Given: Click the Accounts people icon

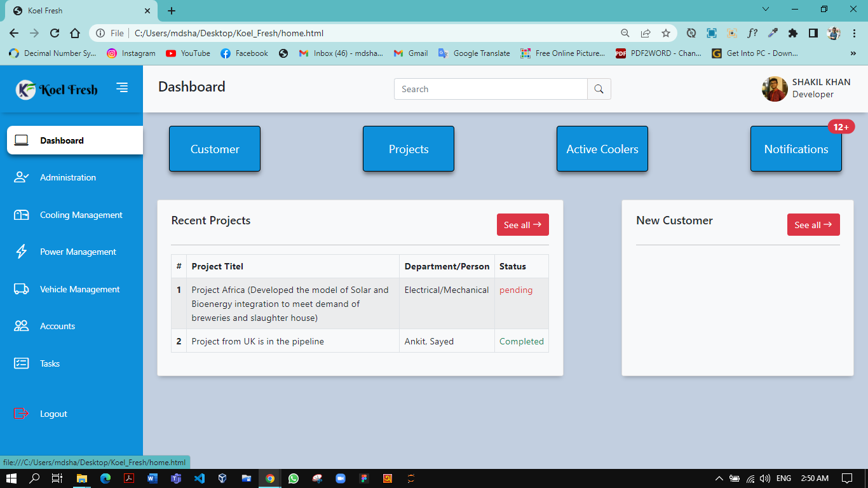Looking at the screenshot, I should tap(22, 326).
